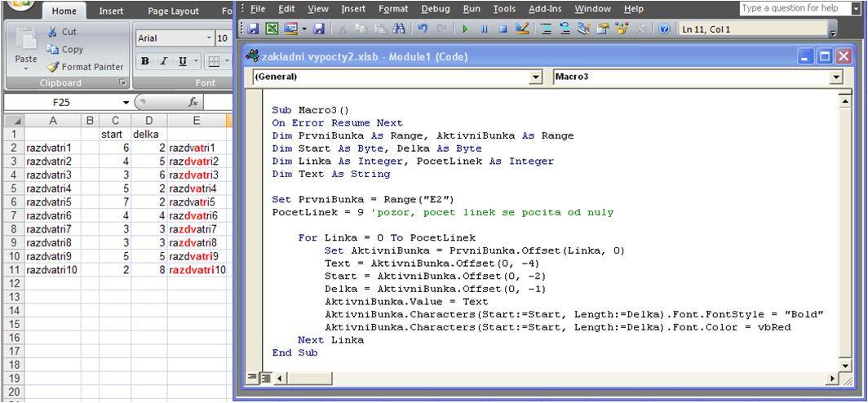868x403 pixels.
Task: Click the Cut scissors icon in VBA toolbar
Action: [x=342, y=29]
